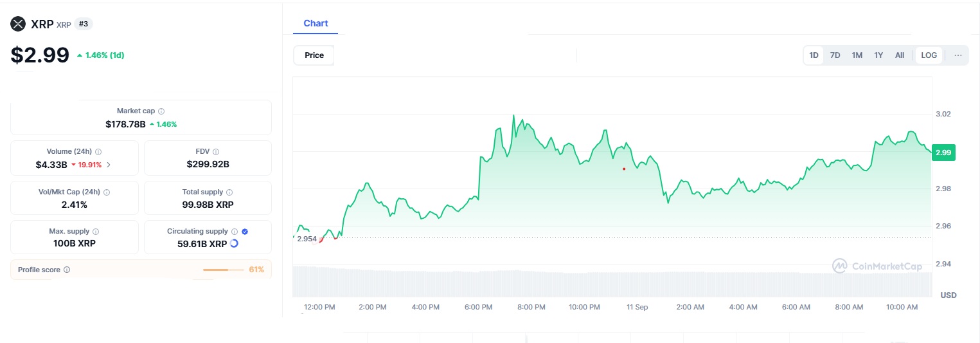Click the $299.92B FDV value
This screenshot has height=343, width=980.
click(x=208, y=164)
